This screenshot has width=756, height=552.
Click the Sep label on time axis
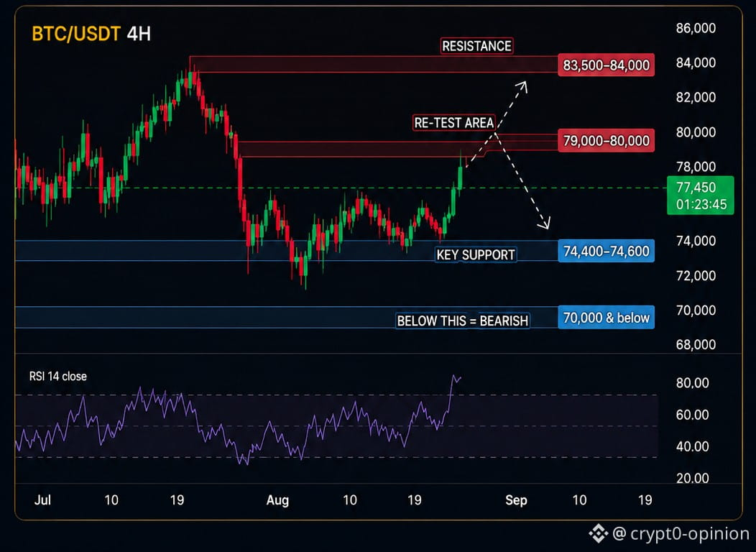(x=516, y=500)
